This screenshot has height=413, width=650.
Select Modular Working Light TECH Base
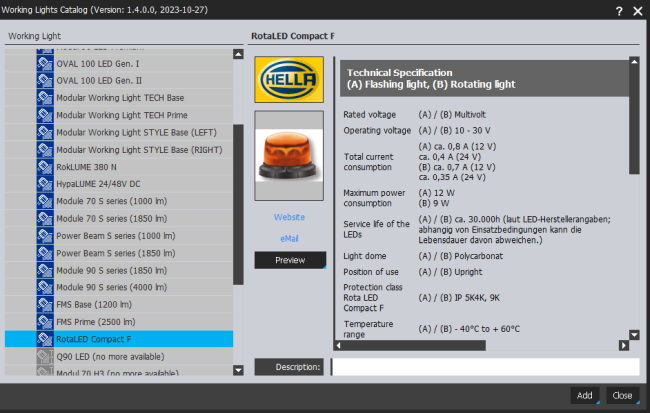point(120,98)
